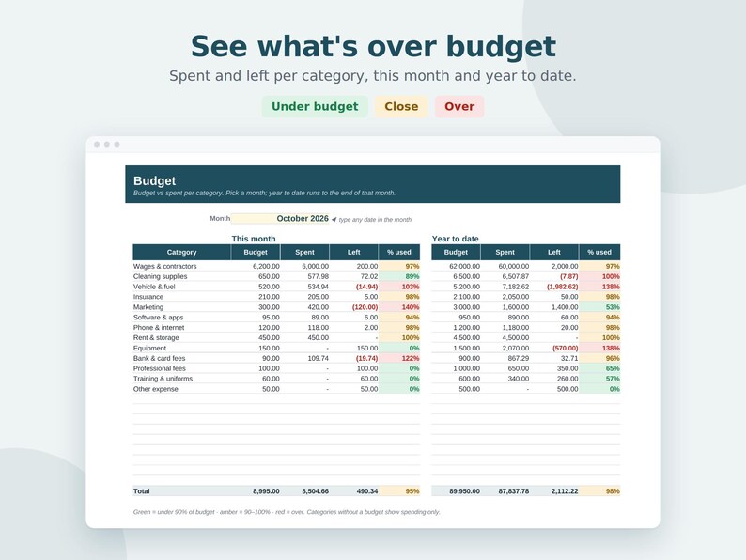Select the 7,182.62 year to date spent cell
This screenshot has width=746, height=560.
[505, 287]
